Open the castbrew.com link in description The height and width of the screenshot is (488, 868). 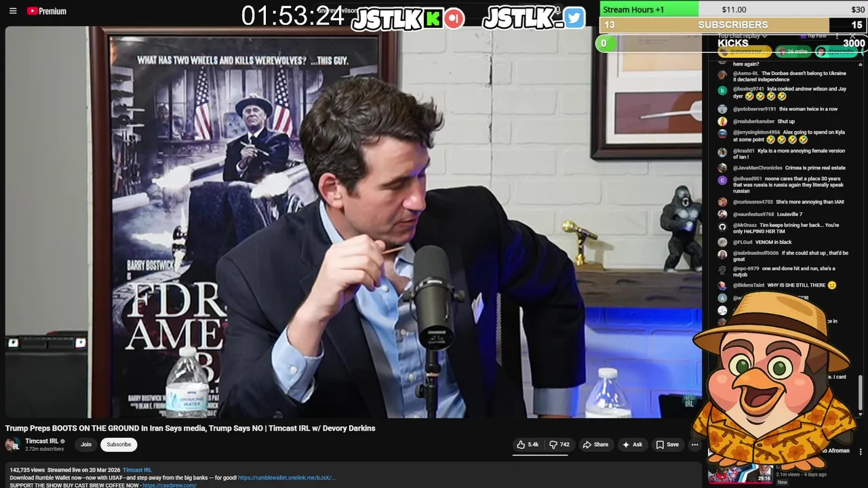(170, 485)
